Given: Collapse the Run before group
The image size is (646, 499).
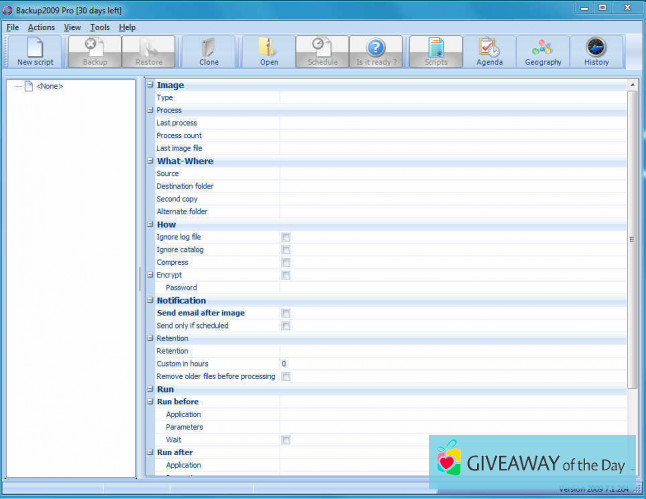Looking at the screenshot, I should pos(150,401).
